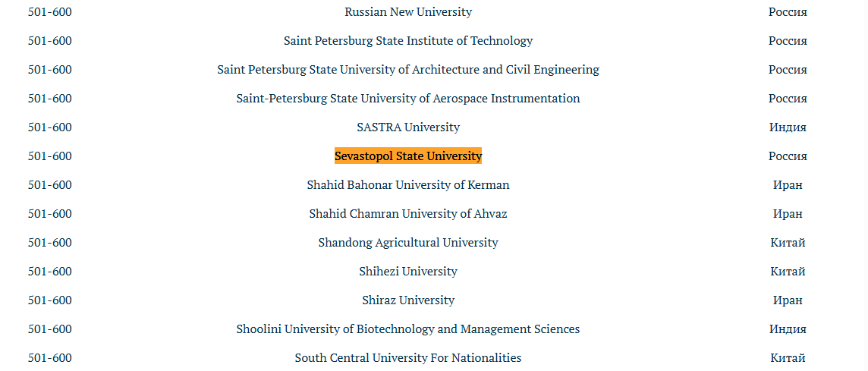Image resolution: width=868 pixels, height=371 pixels.
Task: Click Россия country cell for Sevastopol State University
Action: coord(788,156)
